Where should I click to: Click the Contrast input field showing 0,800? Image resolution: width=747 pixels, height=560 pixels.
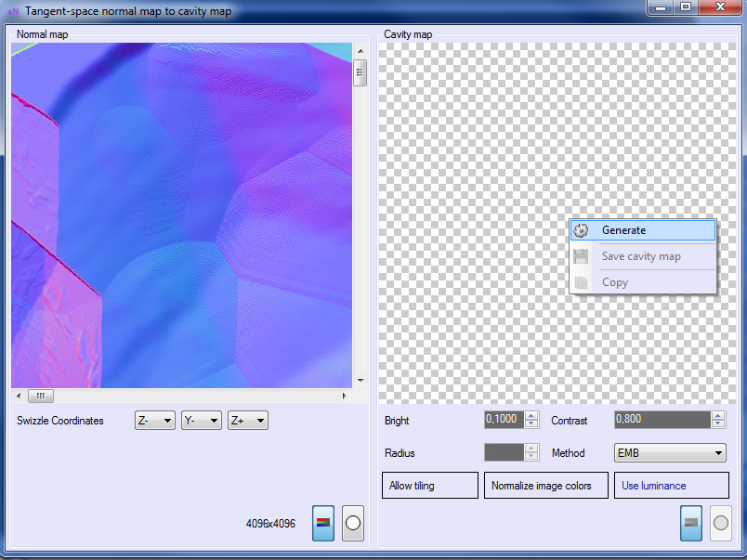click(x=662, y=420)
